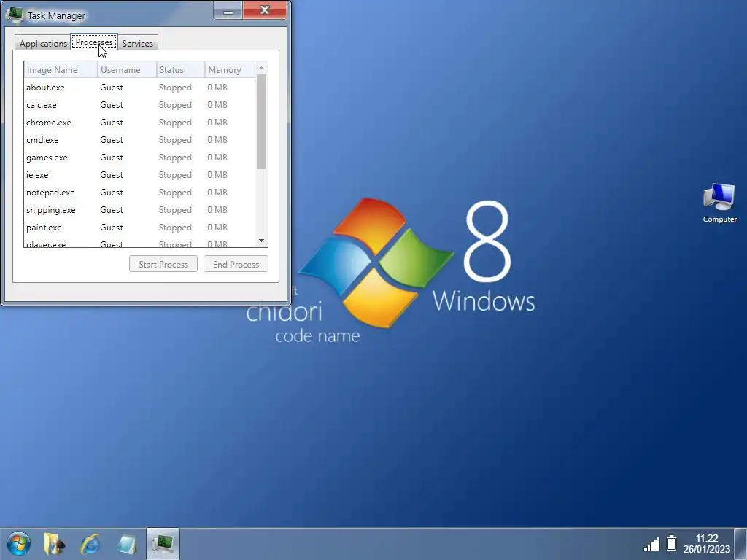Select the about.exe process row
Image resolution: width=747 pixels, height=560 pixels.
139,87
